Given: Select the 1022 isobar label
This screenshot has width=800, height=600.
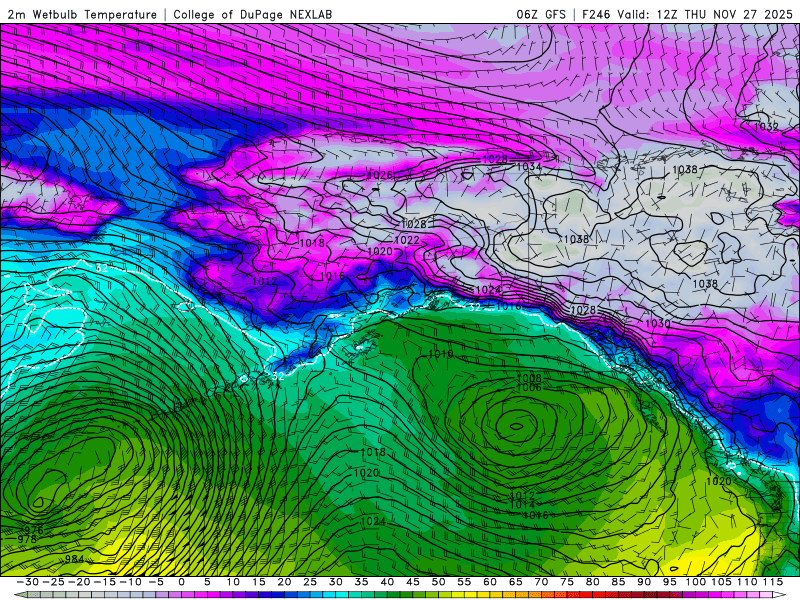Looking at the screenshot, I should tap(407, 240).
